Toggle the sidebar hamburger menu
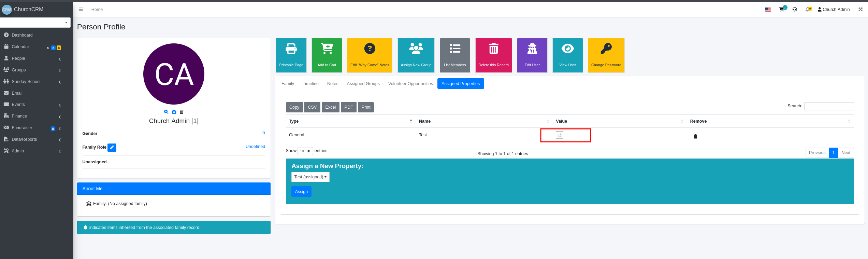Image resolution: width=868 pixels, height=259 pixels. coord(81,10)
